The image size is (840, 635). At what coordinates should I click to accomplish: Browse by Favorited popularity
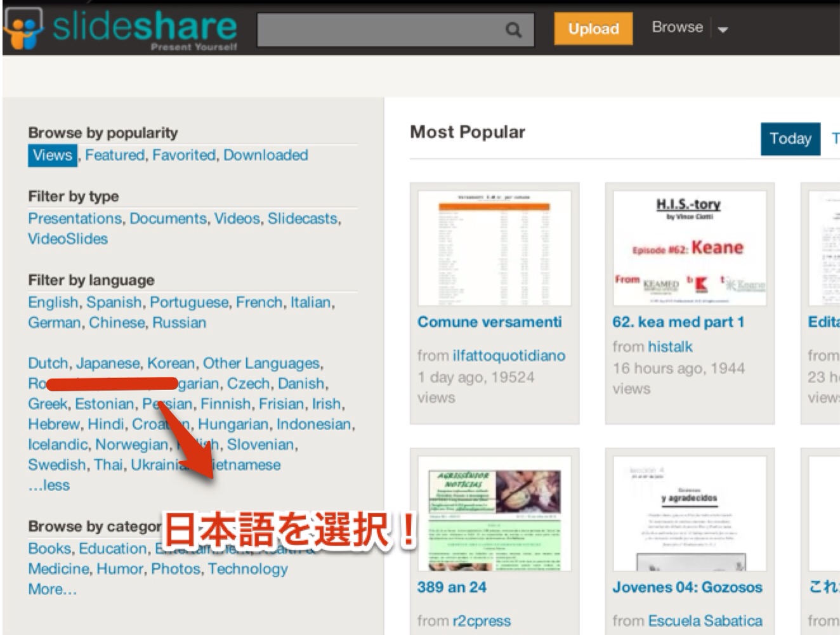(x=184, y=155)
